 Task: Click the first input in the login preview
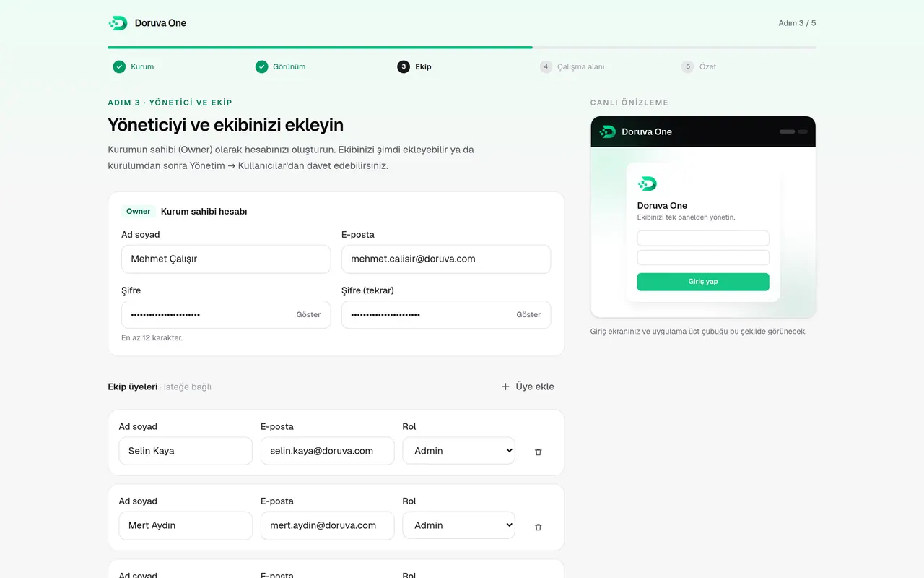(703, 238)
